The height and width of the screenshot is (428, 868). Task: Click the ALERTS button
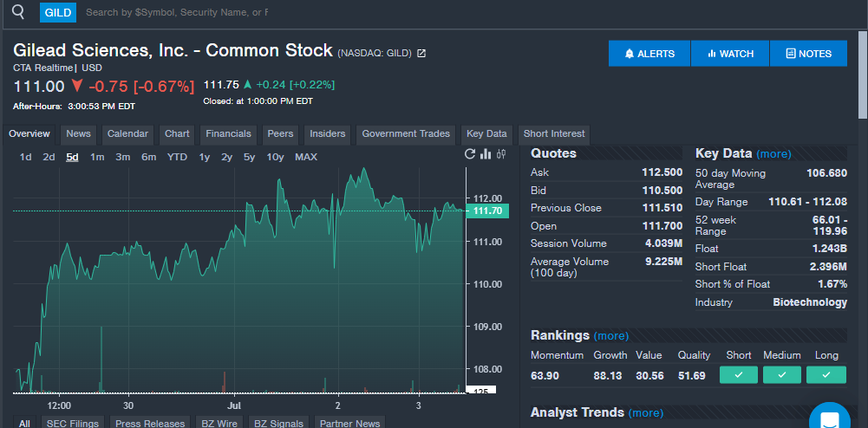coord(649,54)
